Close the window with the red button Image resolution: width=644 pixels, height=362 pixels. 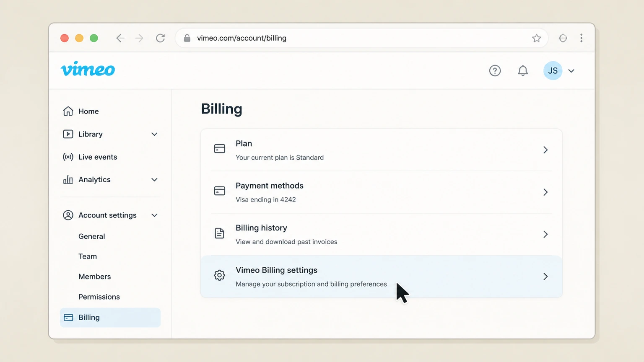[65, 38]
